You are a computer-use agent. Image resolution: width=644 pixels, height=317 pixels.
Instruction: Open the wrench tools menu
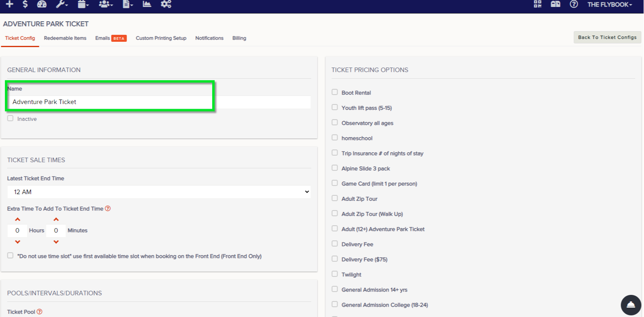(62, 4)
